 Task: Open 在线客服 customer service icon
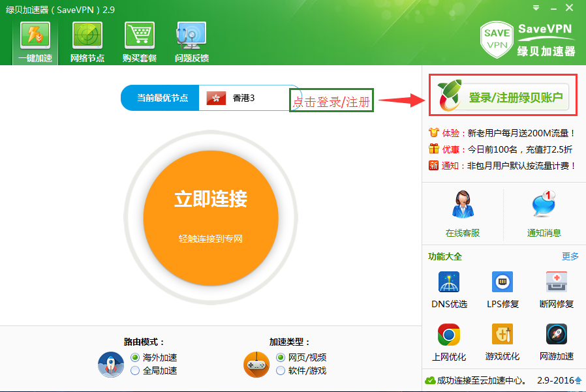(x=463, y=204)
